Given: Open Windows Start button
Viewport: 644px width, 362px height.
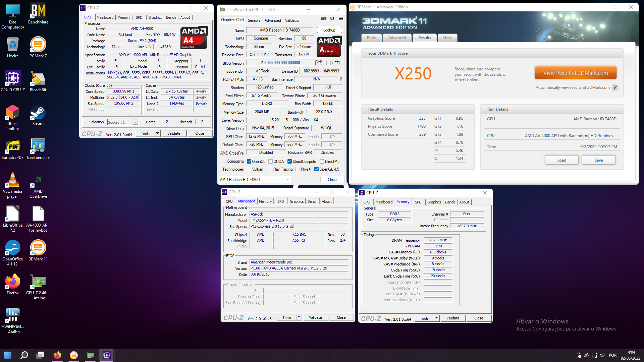Looking at the screenshot, I should pos(8,355).
